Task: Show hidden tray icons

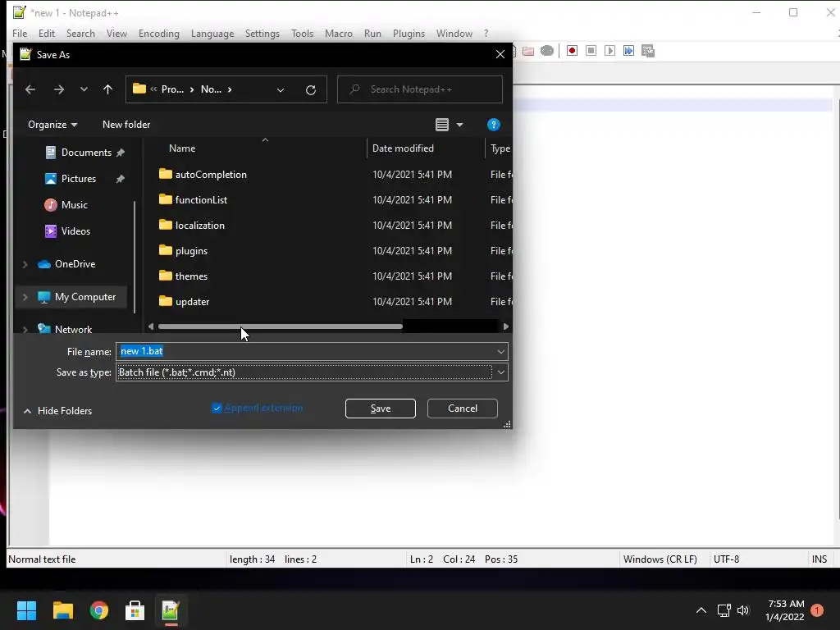Action: [701, 610]
